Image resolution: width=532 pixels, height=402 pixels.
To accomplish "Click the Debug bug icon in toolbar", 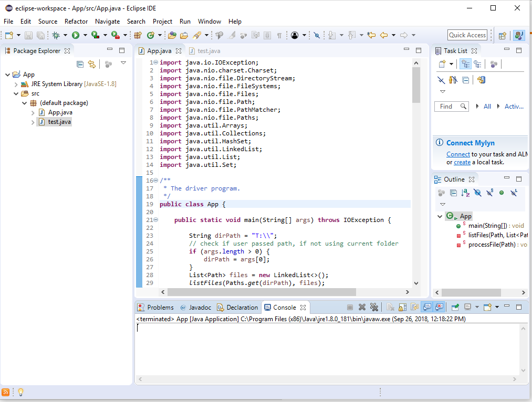I will coord(56,35).
